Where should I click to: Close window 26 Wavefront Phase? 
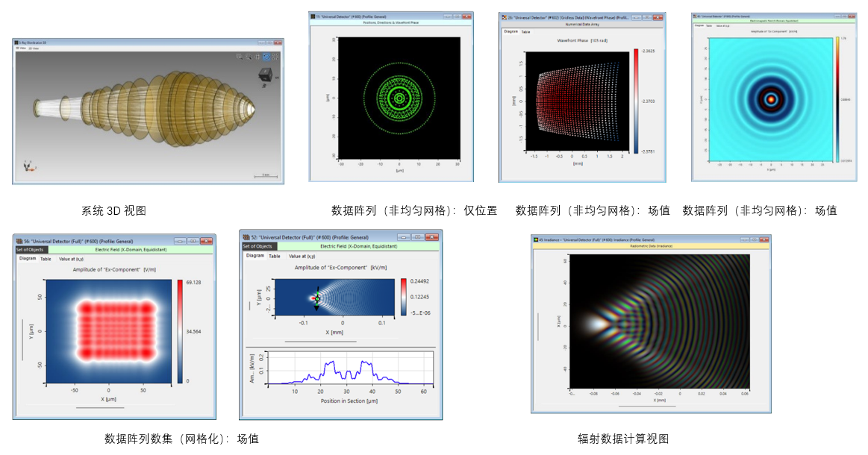click(x=658, y=18)
